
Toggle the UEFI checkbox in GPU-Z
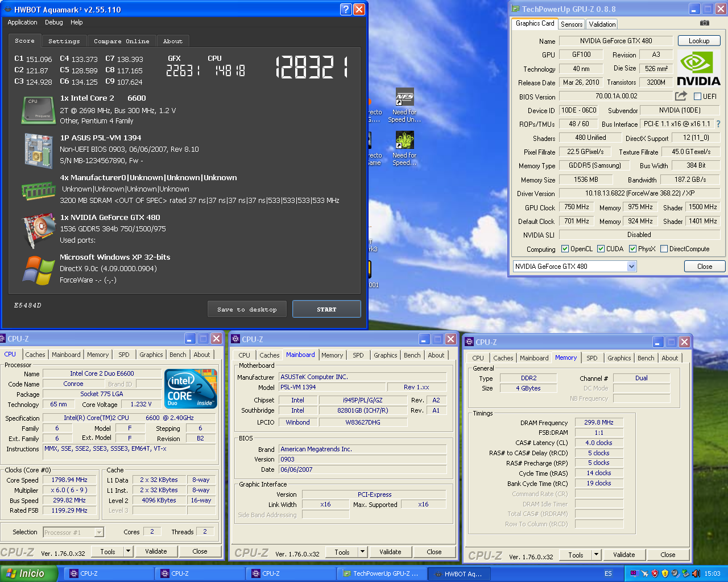[697, 96]
